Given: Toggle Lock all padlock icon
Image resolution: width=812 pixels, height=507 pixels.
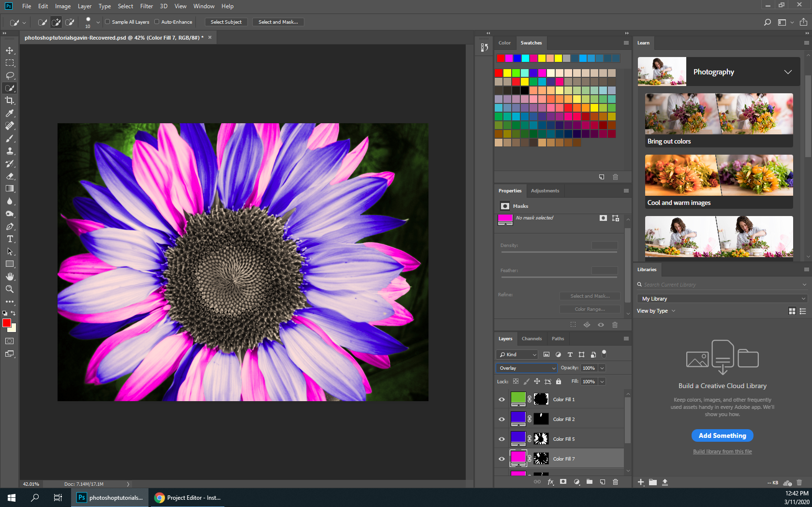Looking at the screenshot, I should (x=559, y=381).
